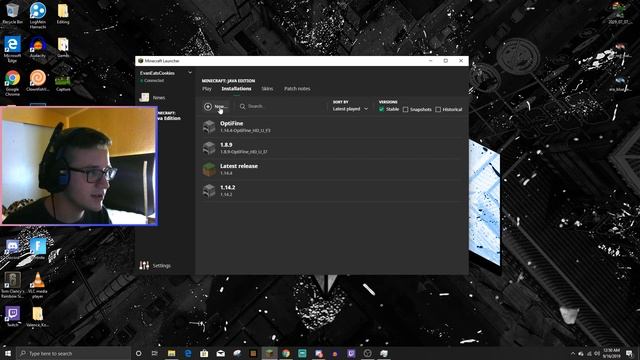The image size is (640, 360).
Task: Open Microsoft Store from the taskbar
Action: point(204,353)
